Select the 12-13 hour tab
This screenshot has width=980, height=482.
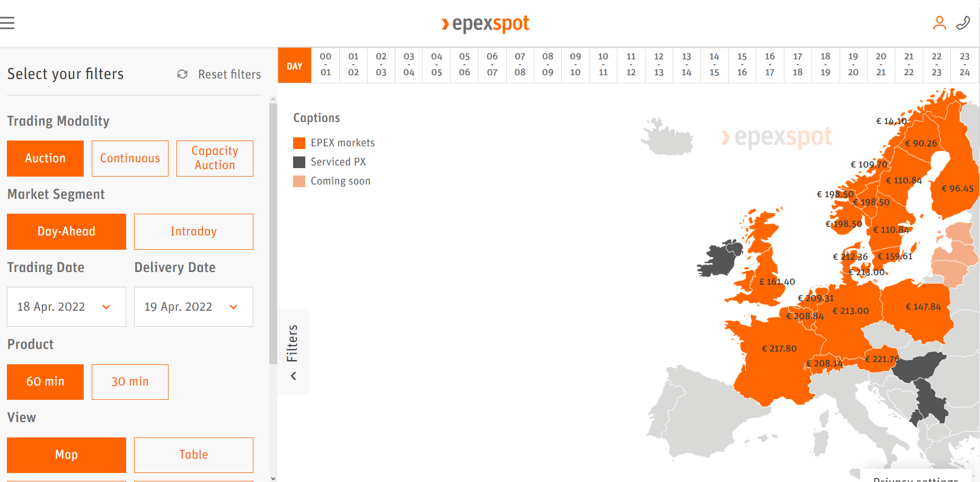(659, 65)
